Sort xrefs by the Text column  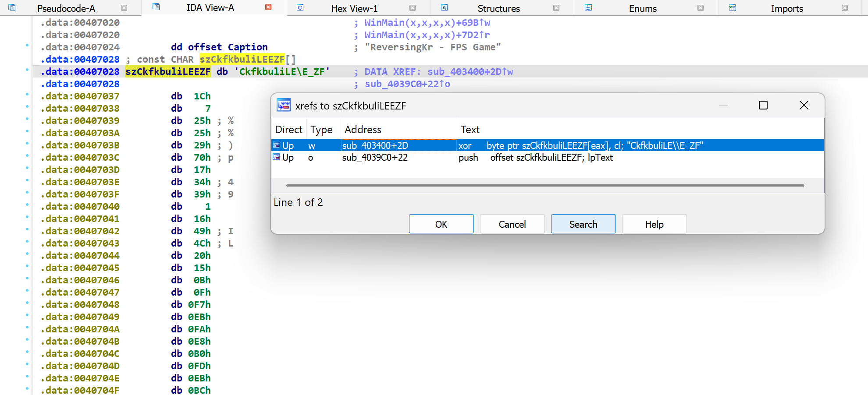(x=640, y=130)
